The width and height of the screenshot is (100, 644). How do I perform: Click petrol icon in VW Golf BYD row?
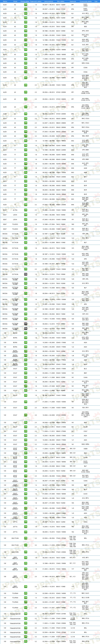26,423
